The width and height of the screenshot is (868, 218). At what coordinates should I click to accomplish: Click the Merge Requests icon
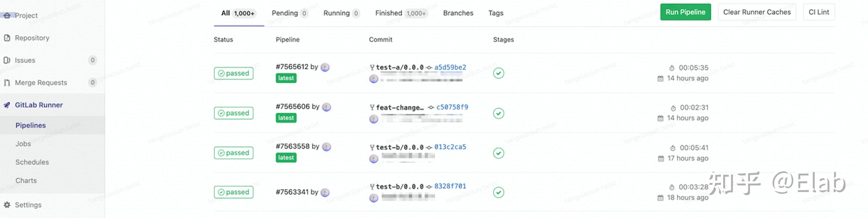8,82
